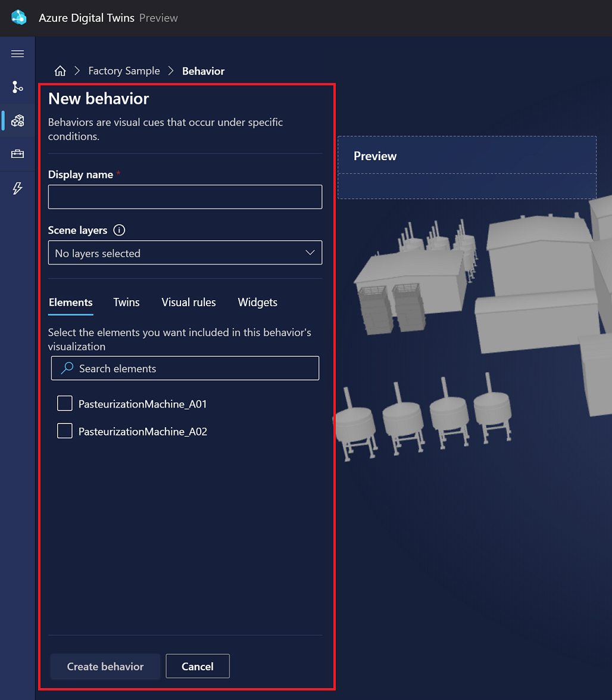
Task: Click the Search elements box
Action: pyautogui.click(x=185, y=368)
